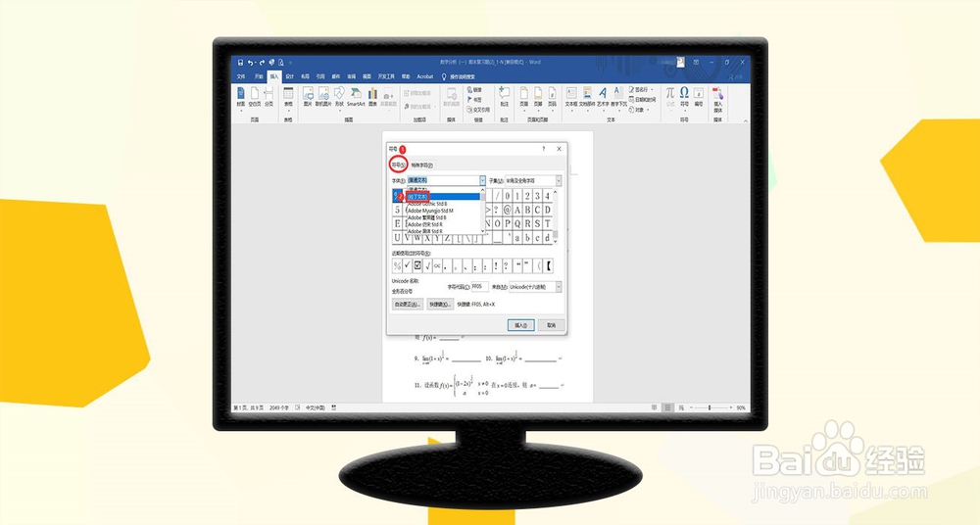Pick the checked box ☑ in recent symbols
This screenshot has height=525, width=980.
click(417, 265)
